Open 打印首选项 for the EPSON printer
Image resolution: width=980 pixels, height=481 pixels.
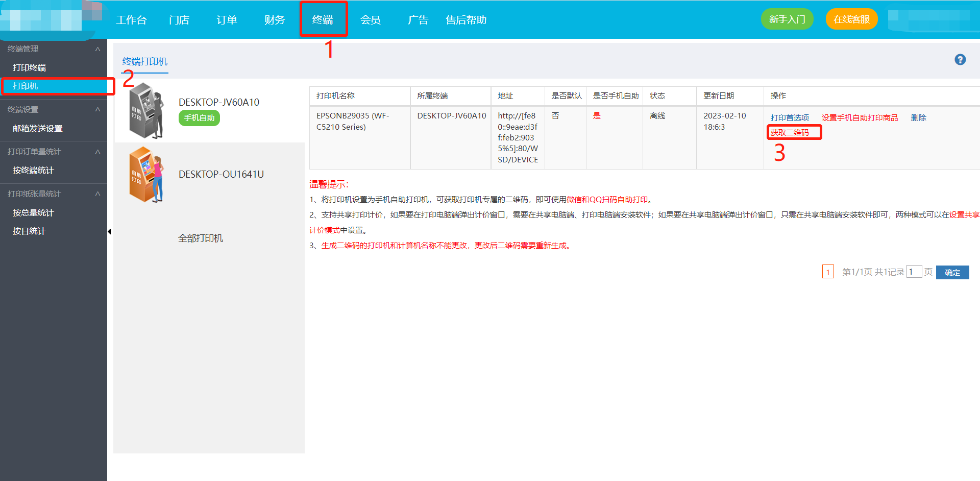(790, 118)
